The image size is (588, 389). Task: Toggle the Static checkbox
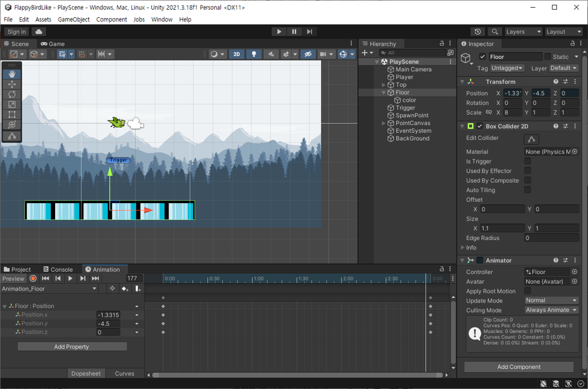click(x=548, y=57)
